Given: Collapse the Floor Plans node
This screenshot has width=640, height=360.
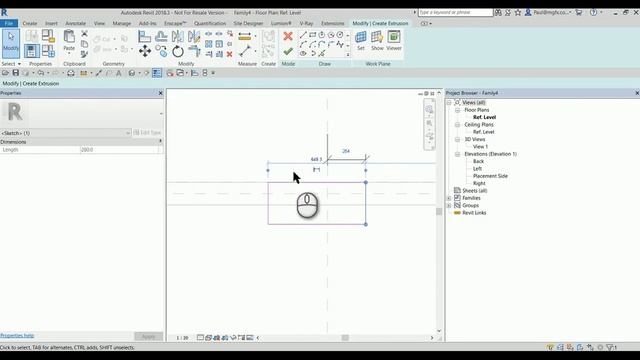Looking at the screenshot, I should click(458, 110).
